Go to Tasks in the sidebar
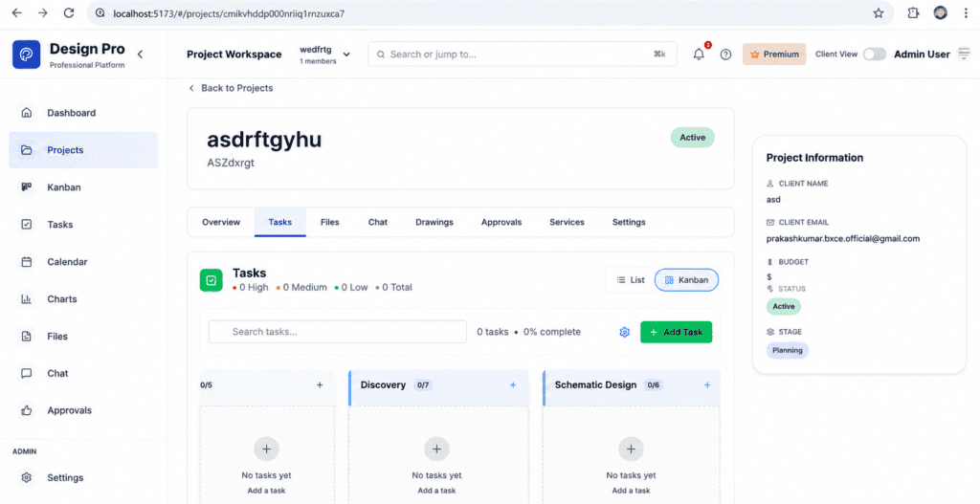Screen dimensions: 980x504 pyautogui.click(x=83, y=224)
